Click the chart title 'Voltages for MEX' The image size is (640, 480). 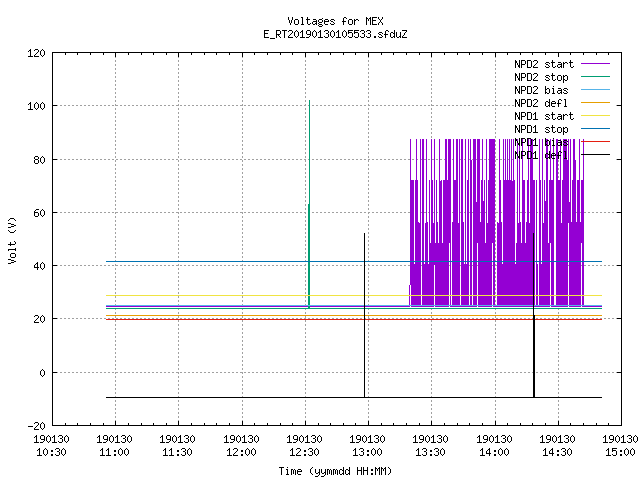[x=335, y=21]
